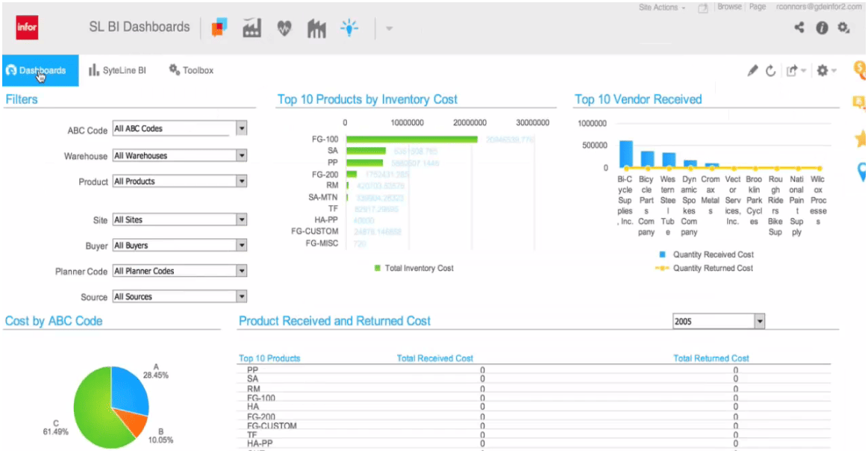Click the 61.49% pie label
Viewport: 868px width, 453px height.
(55, 432)
